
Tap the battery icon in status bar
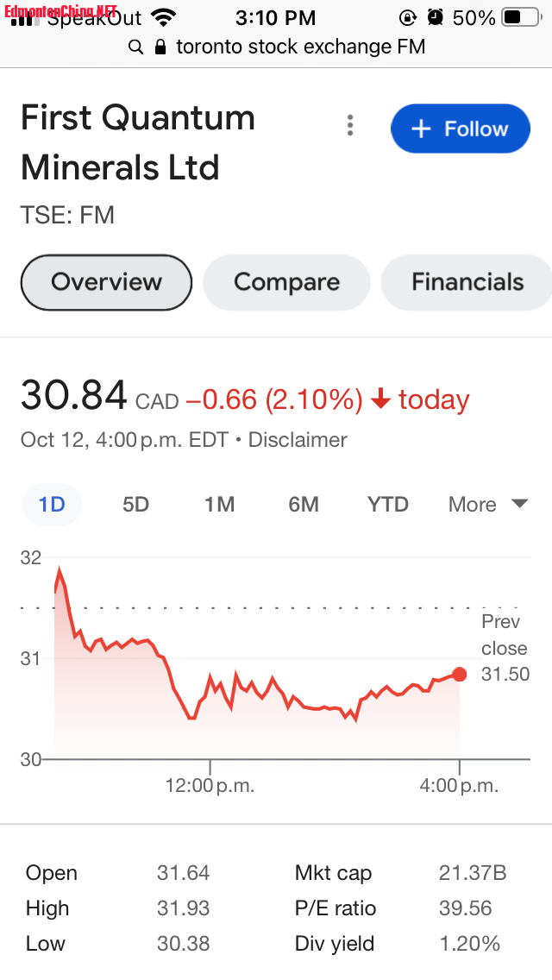(x=521, y=17)
